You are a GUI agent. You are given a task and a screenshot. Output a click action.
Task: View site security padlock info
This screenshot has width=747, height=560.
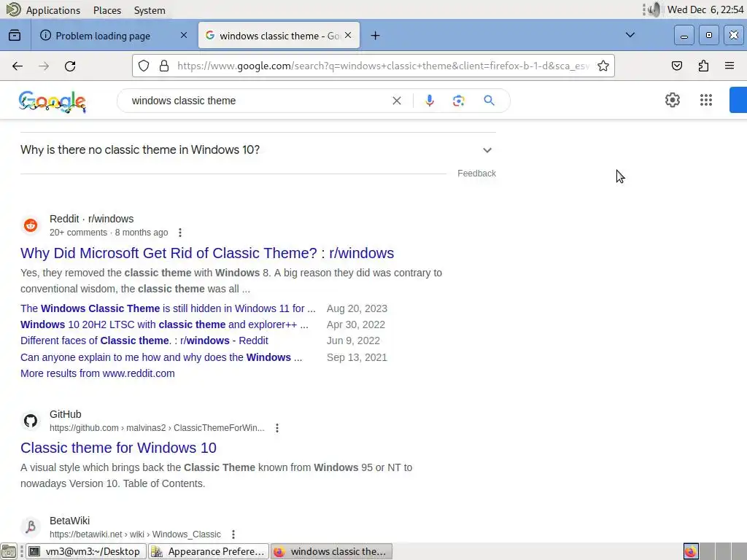[x=164, y=66]
